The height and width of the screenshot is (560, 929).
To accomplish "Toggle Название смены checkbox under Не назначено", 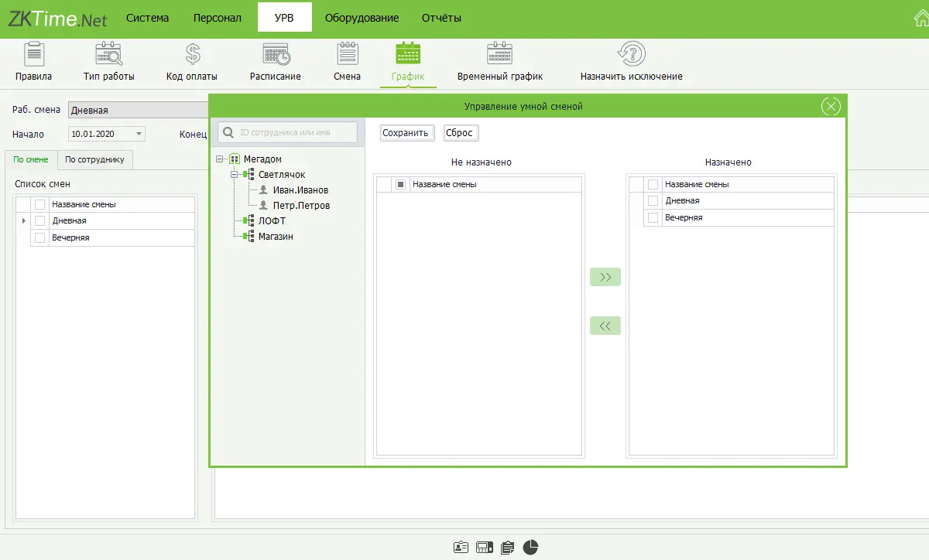I will 400,185.
